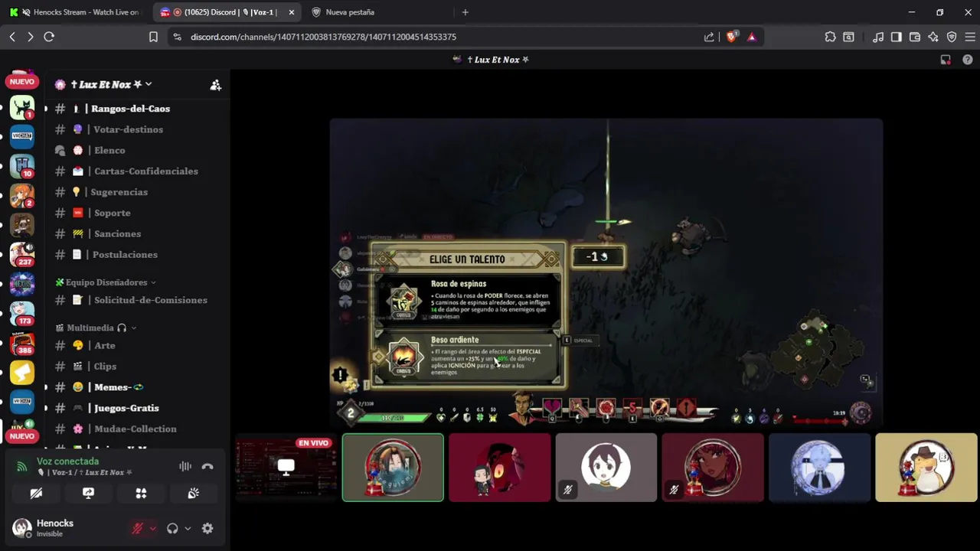Go back in browser history
980x551 pixels.
(12, 37)
